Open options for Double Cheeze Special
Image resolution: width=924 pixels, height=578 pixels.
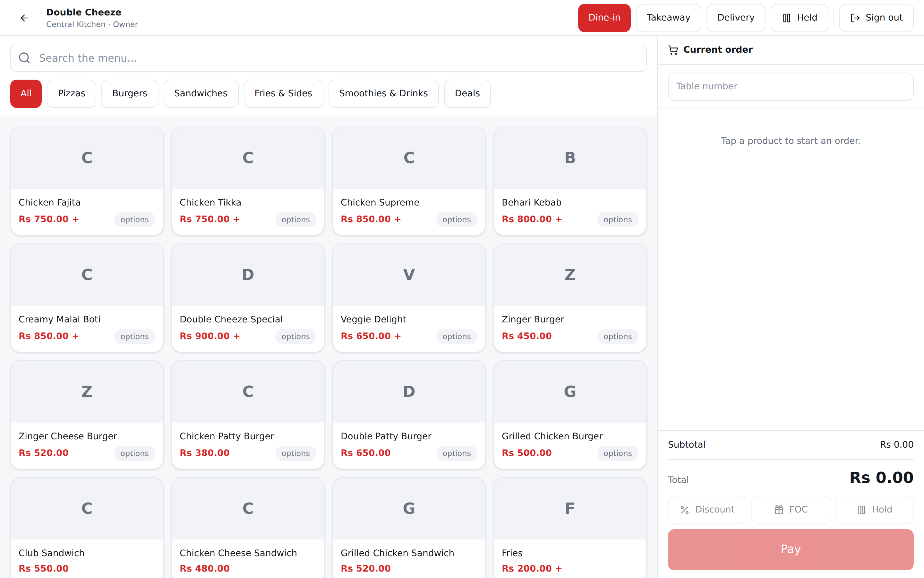[x=295, y=337]
